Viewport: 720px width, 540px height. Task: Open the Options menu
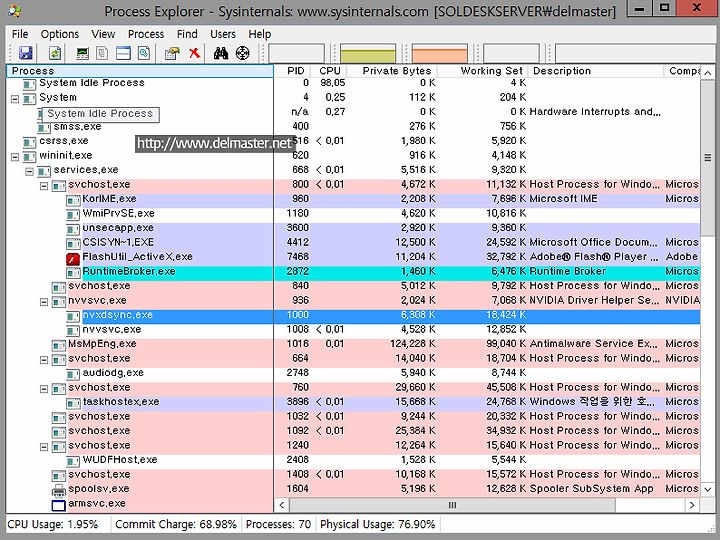click(60, 34)
